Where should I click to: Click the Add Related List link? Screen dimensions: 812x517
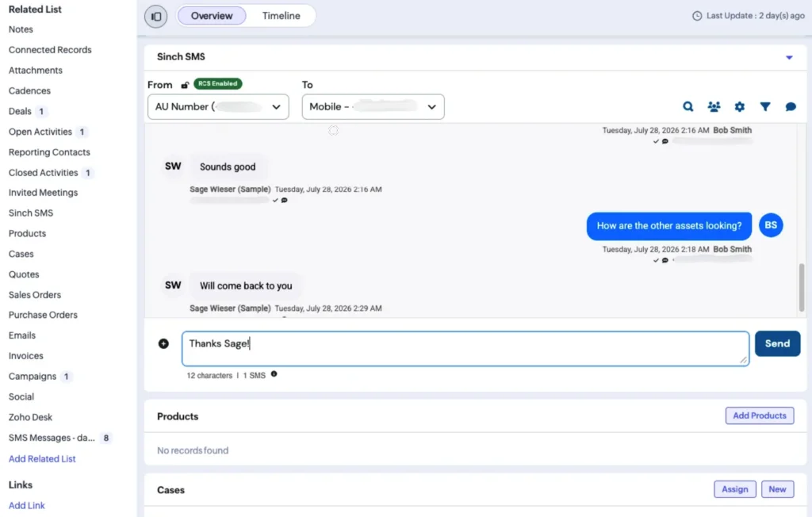42,458
